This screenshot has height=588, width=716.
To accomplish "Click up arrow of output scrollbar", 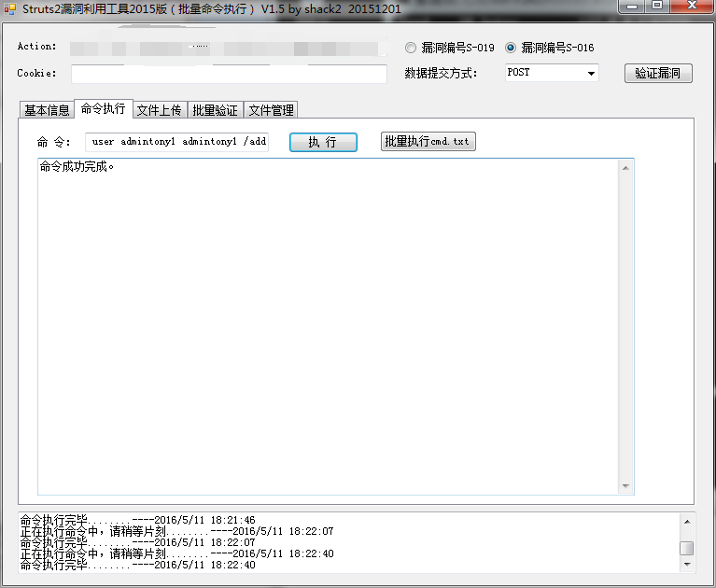I will 625,168.
